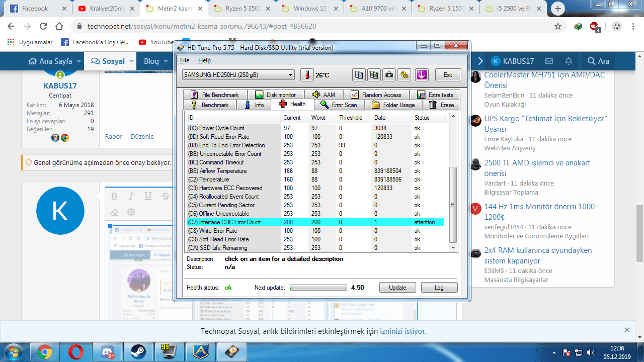Open Opera from the taskbar
The height and width of the screenshot is (362, 644).
click(76, 351)
